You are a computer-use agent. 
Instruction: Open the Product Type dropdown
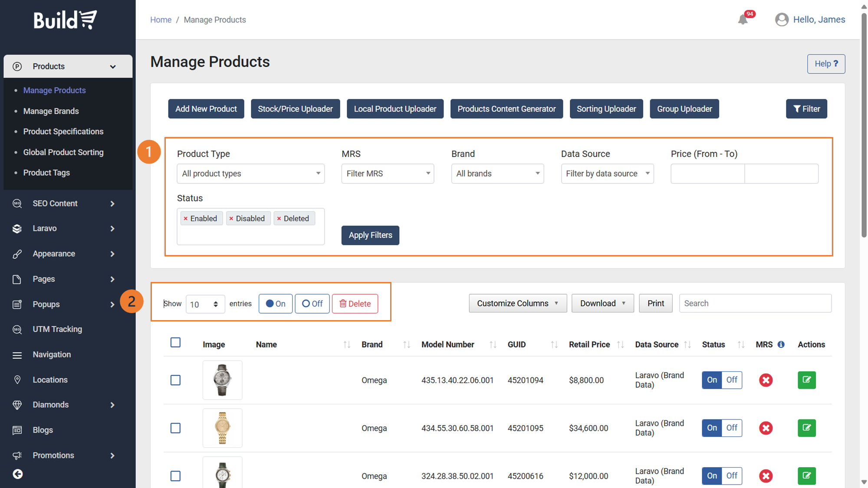[x=251, y=174]
